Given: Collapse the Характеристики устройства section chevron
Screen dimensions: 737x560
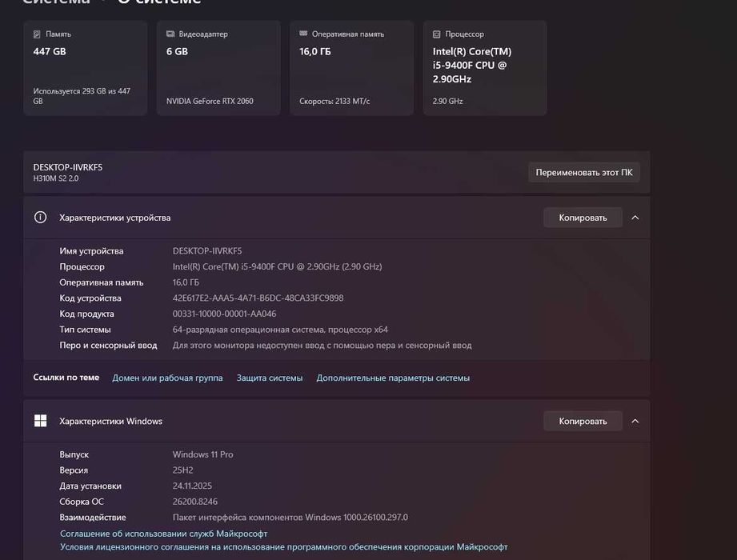Looking at the screenshot, I should 635,218.
